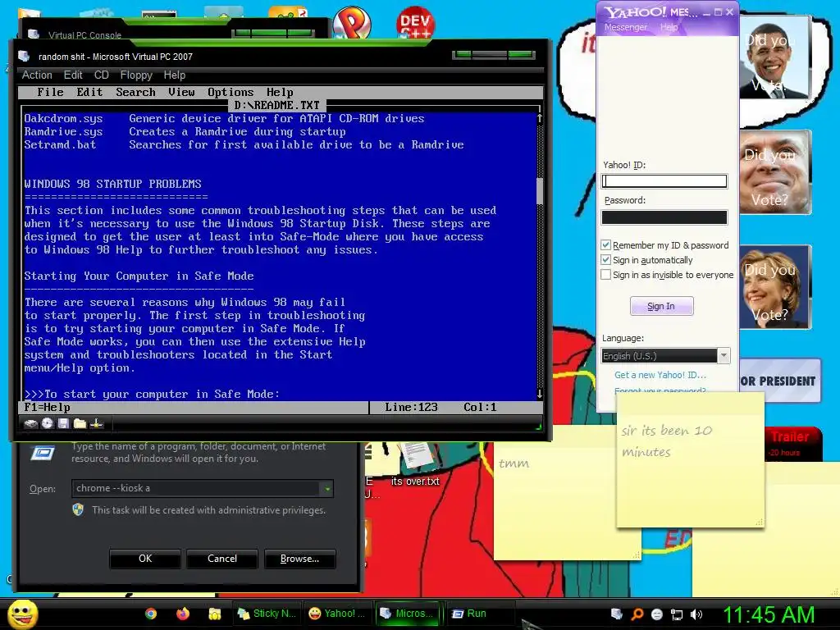Click the Virtual PC Console window title
The height and width of the screenshot is (630, 840).
coord(84,35)
